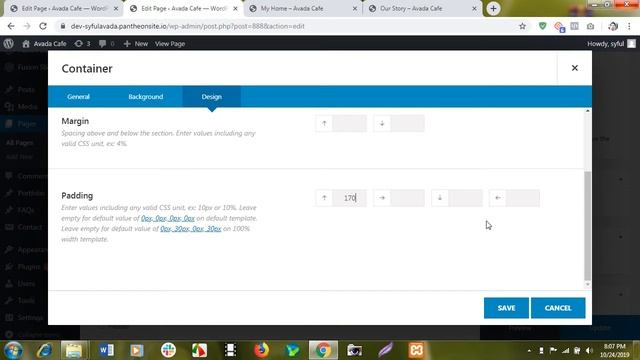Focus the top margin input field
This screenshot has width=640, height=360.
click(x=349, y=123)
